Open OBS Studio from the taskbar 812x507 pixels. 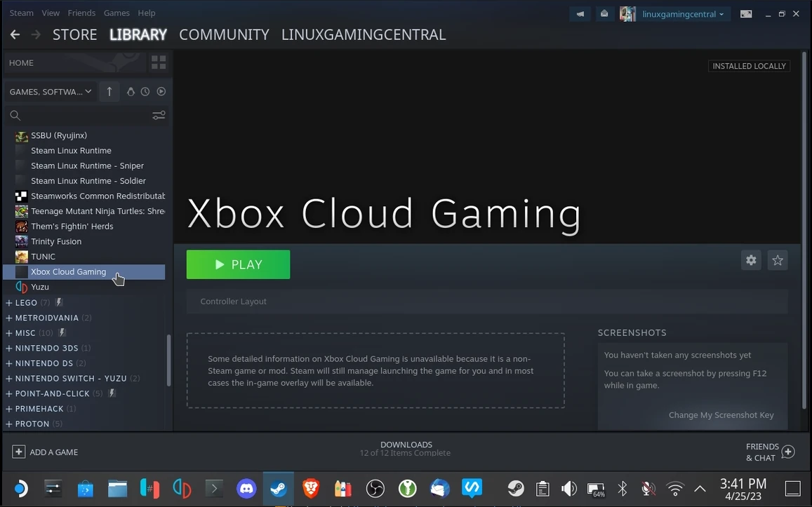pyautogui.click(x=375, y=488)
